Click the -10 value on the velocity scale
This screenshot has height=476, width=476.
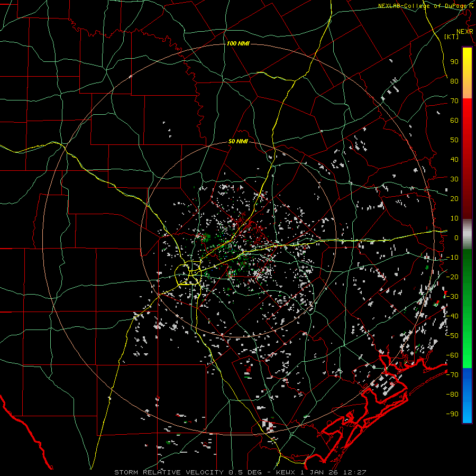[x=452, y=258]
